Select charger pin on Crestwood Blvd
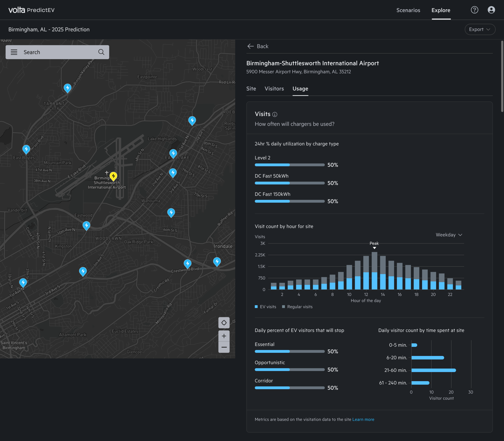The width and height of the screenshot is (504, 441). [187, 264]
